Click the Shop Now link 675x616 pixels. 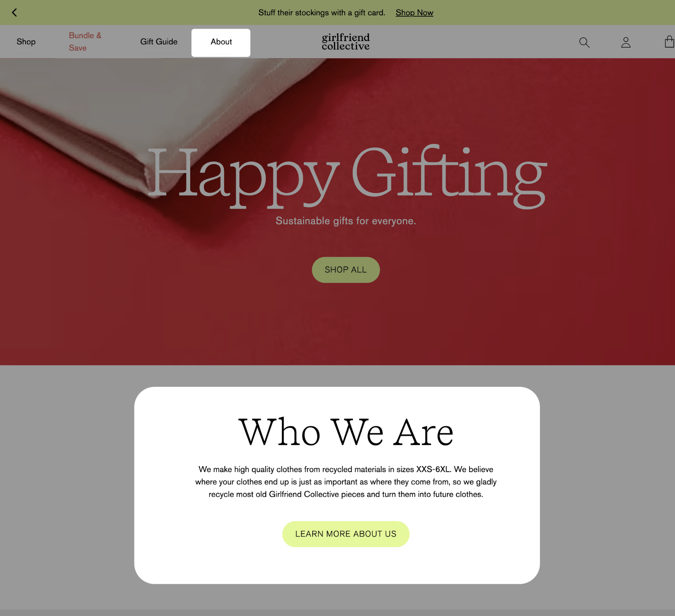point(413,12)
